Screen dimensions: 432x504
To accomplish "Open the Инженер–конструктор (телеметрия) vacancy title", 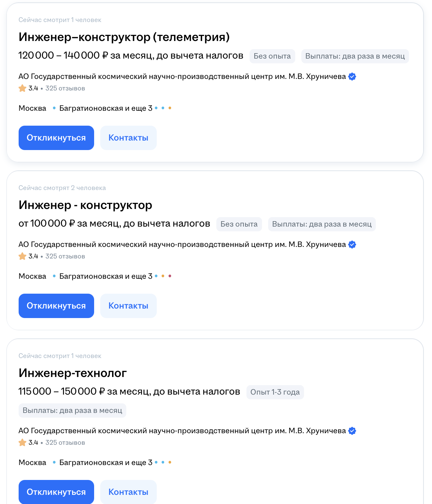I will [124, 37].
